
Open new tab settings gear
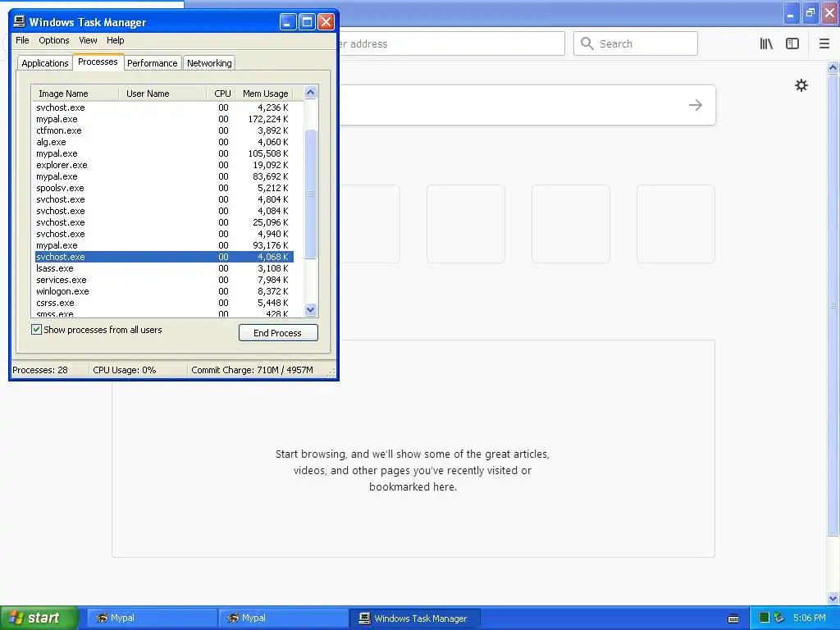click(x=801, y=85)
